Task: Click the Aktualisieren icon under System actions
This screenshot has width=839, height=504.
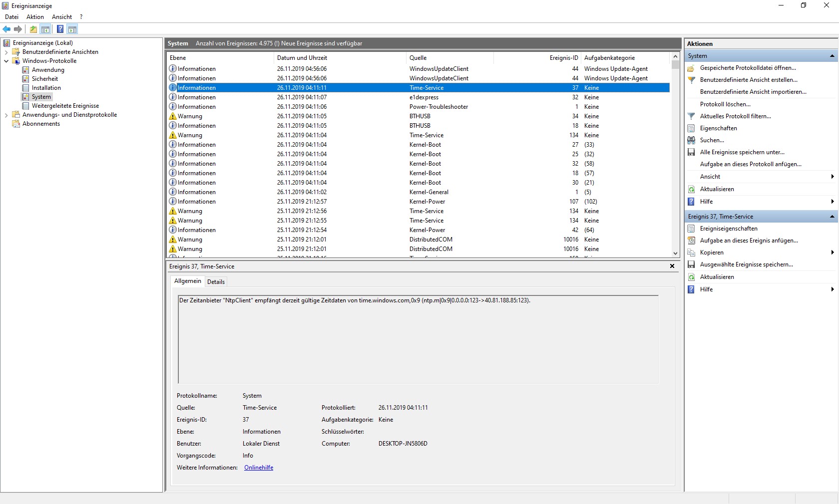Action: click(x=691, y=189)
